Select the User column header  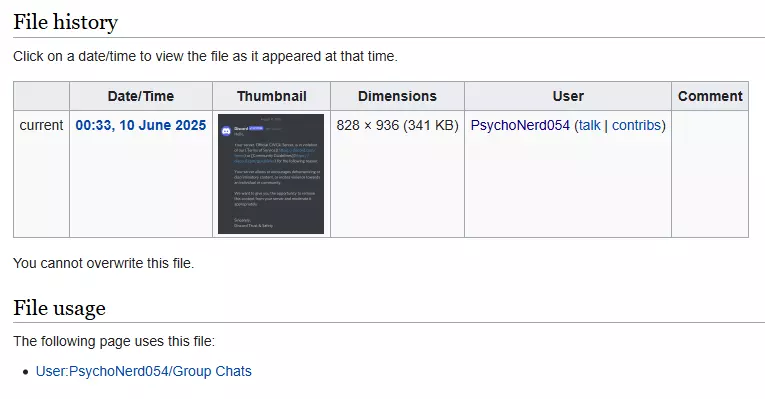click(x=568, y=96)
